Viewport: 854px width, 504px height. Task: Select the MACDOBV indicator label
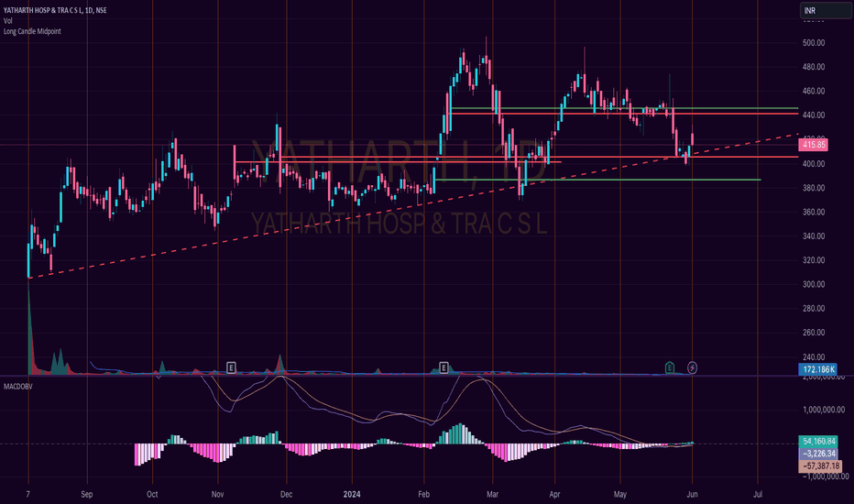coord(18,387)
